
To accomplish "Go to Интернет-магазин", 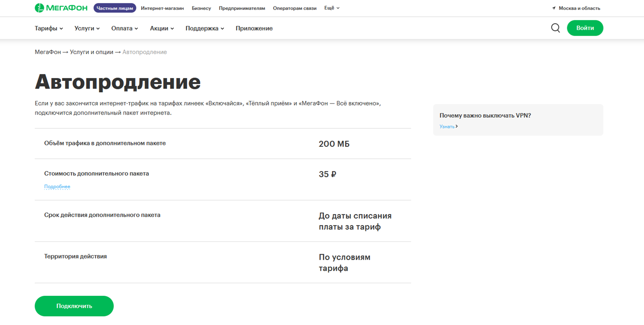I will [162, 8].
